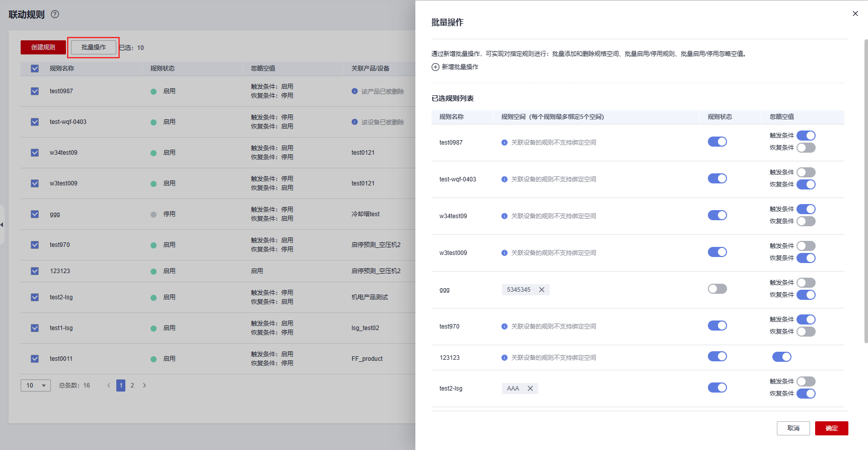
Task: Click info icon in w3test009 panel row
Action: [x=504, y=253]
